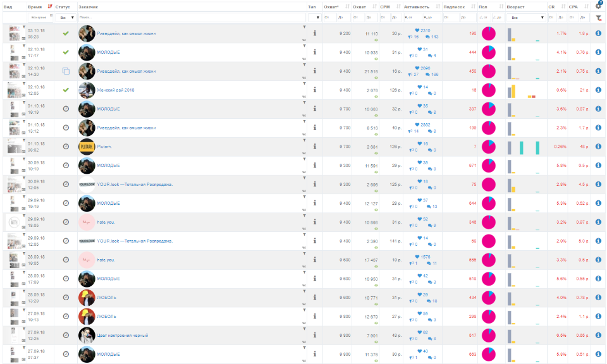Click gender pie chart in 03.10.18 row
The width and height of the screenshot is (607, 364).
coord(489,33)
